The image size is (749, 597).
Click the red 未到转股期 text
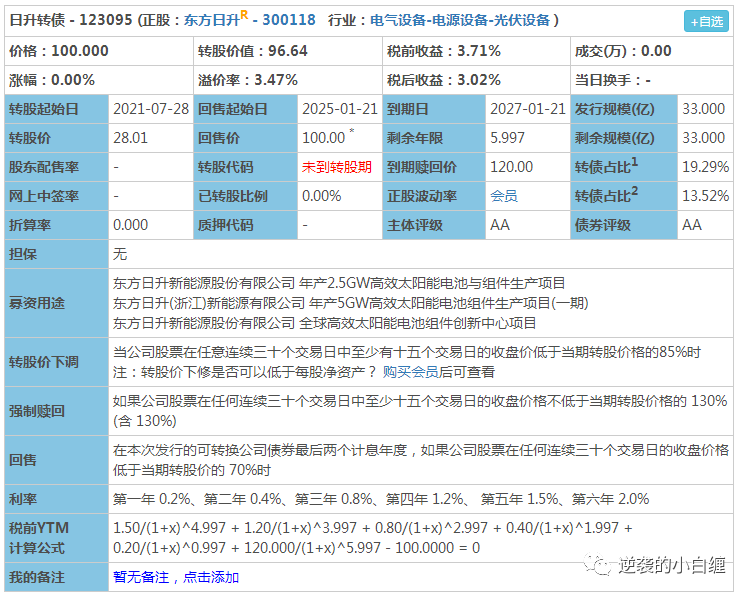click(337, 167)
